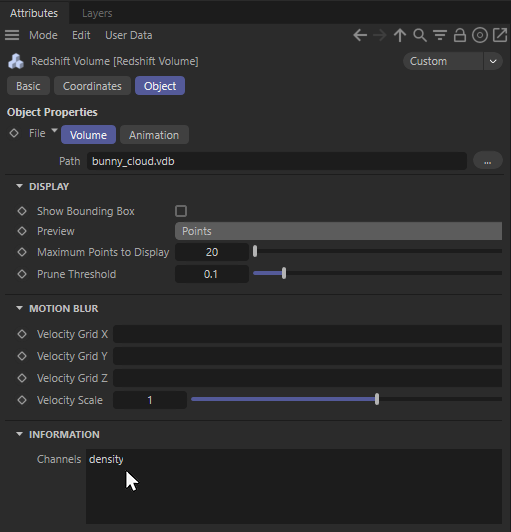This screenshot has width=511, height=532.
Task: Lock the element with the padlock icon
Action: coord(460,35)
